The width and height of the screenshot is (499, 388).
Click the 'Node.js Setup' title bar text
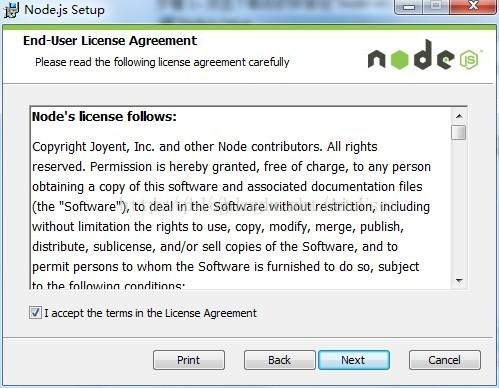click(64, 10)
